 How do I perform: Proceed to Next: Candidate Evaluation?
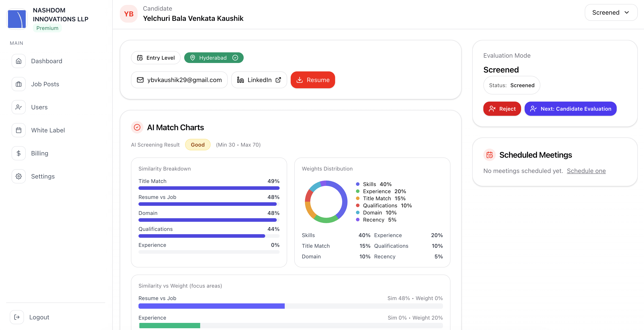(570, 109)
